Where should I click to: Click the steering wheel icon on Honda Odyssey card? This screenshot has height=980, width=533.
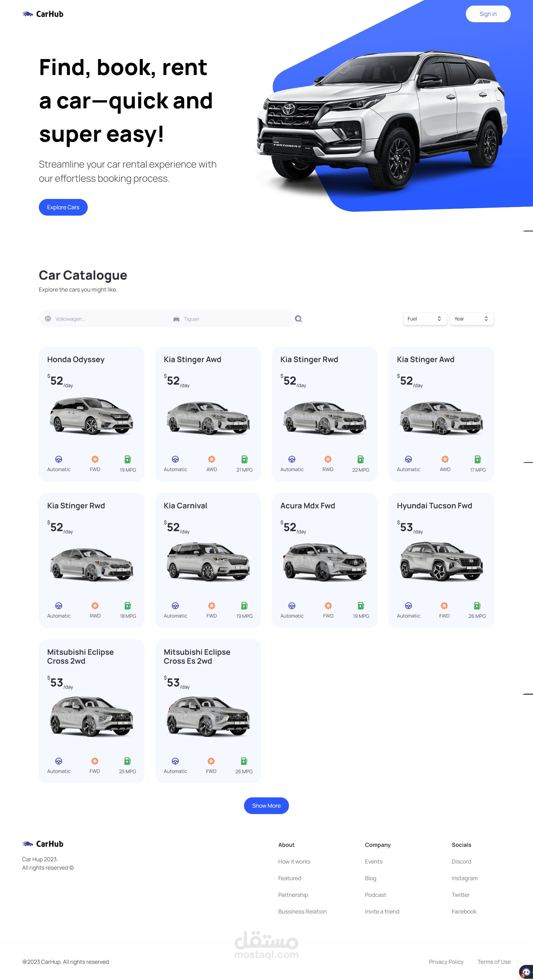[x=59, y=459]
